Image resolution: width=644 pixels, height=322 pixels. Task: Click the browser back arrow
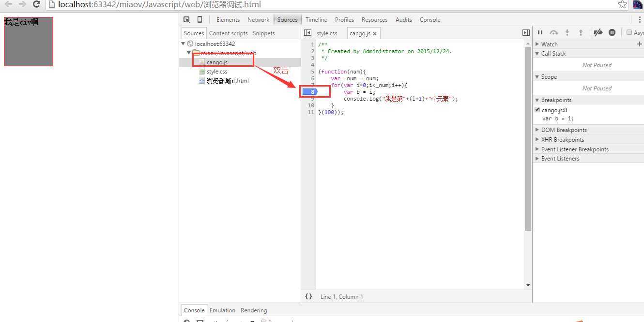8,4
